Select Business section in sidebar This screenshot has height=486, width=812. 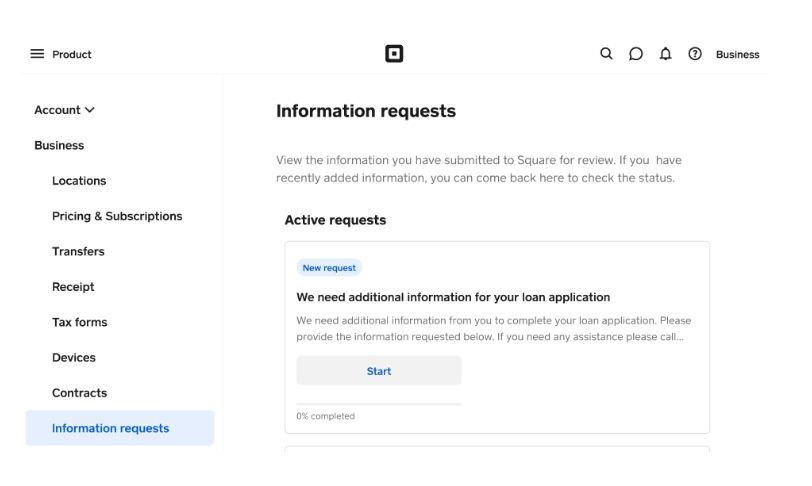[x=59, y=145]
